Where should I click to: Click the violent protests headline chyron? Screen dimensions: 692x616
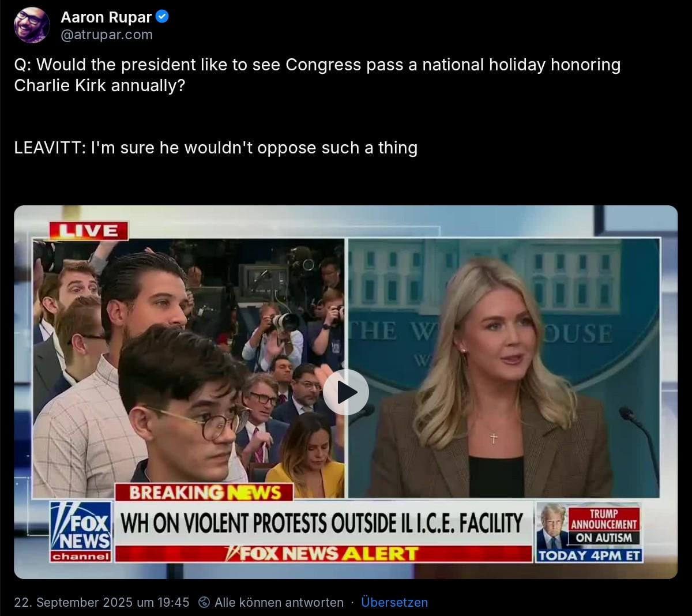[x=322, y=523]
